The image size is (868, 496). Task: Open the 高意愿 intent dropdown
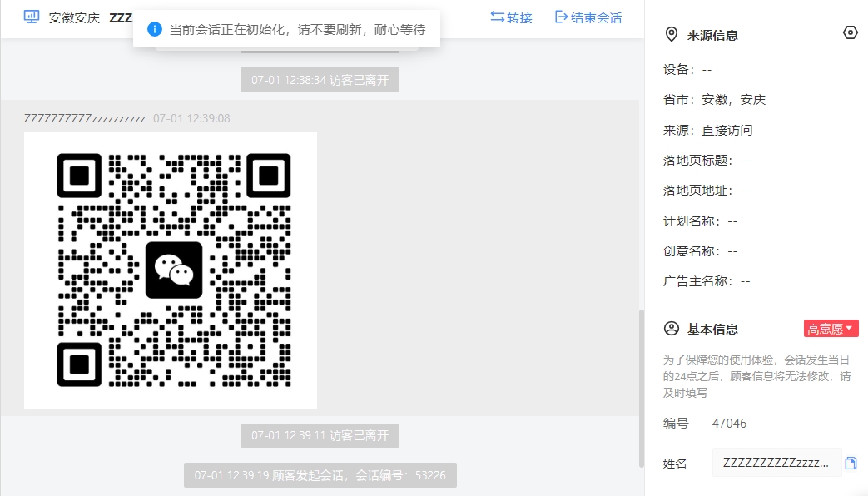pos(831,328)
